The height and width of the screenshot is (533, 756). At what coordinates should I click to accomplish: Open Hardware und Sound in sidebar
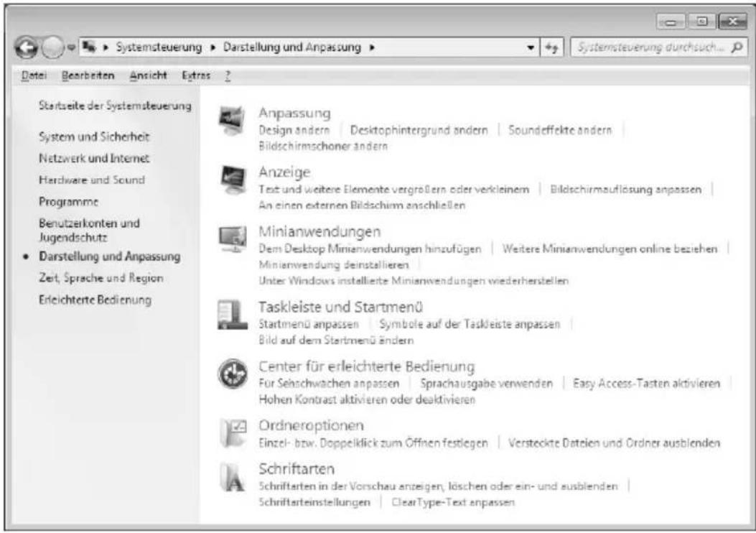pos(92,180)
